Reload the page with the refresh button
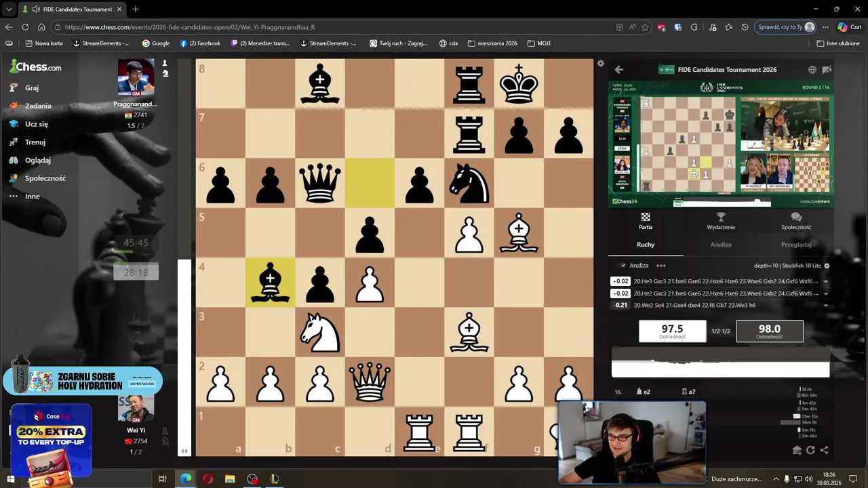 click(x=25, y=27)
